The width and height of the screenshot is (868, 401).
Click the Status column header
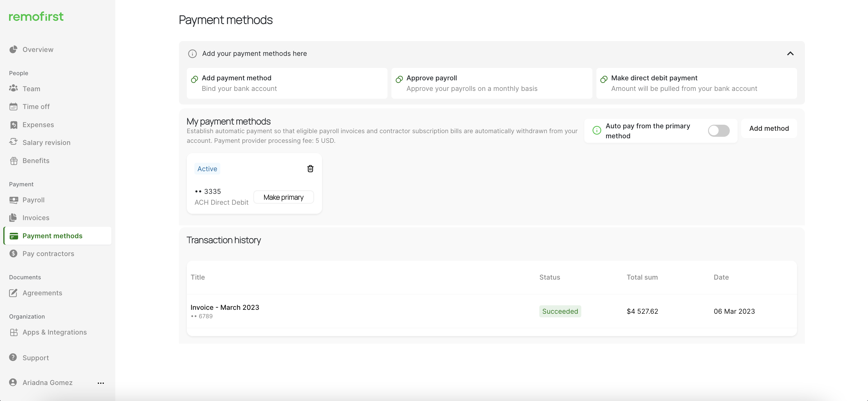click(550, 277)
